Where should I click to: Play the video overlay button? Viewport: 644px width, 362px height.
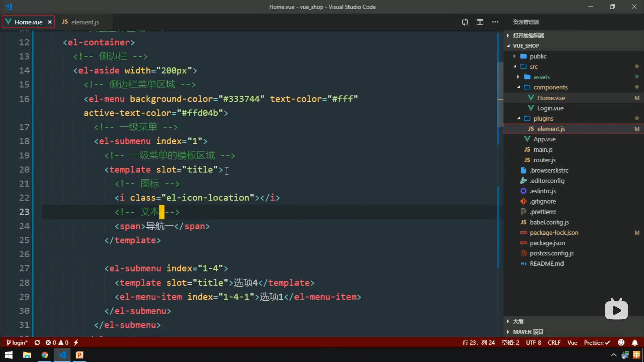click(x=616, y=309)
